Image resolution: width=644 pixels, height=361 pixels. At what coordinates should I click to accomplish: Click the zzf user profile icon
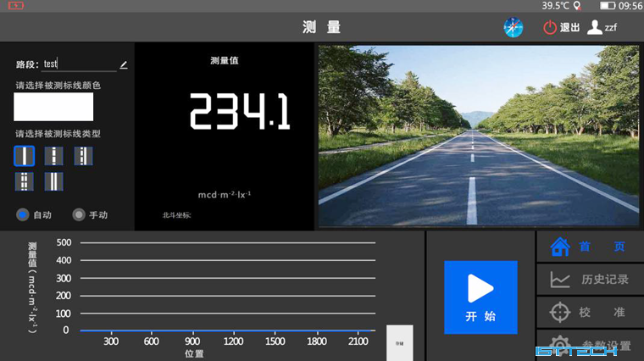pos(595,27)
